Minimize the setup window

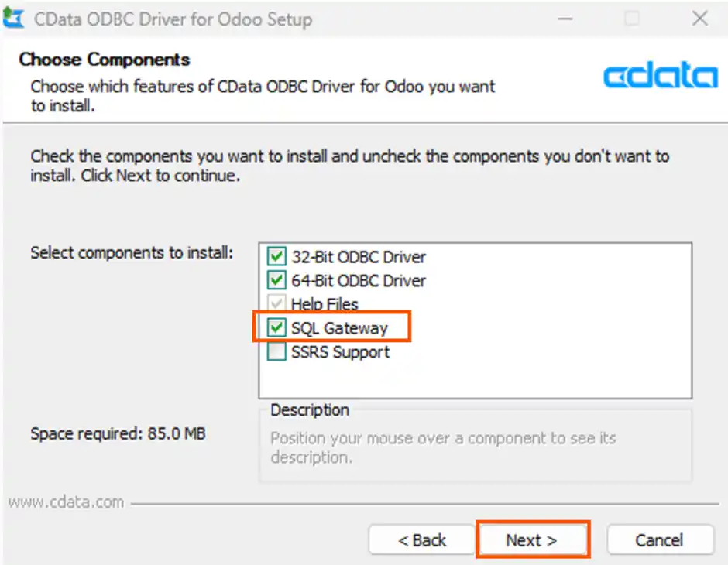click(x=564, y=19)
